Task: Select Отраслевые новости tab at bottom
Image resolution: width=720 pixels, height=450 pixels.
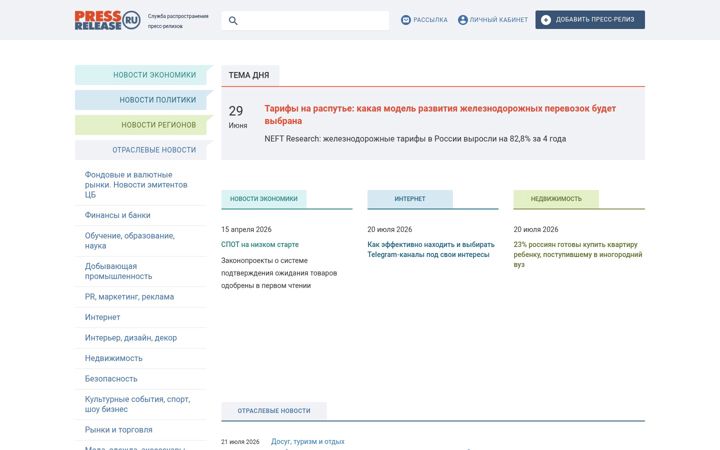Action: tap(274, 411)
